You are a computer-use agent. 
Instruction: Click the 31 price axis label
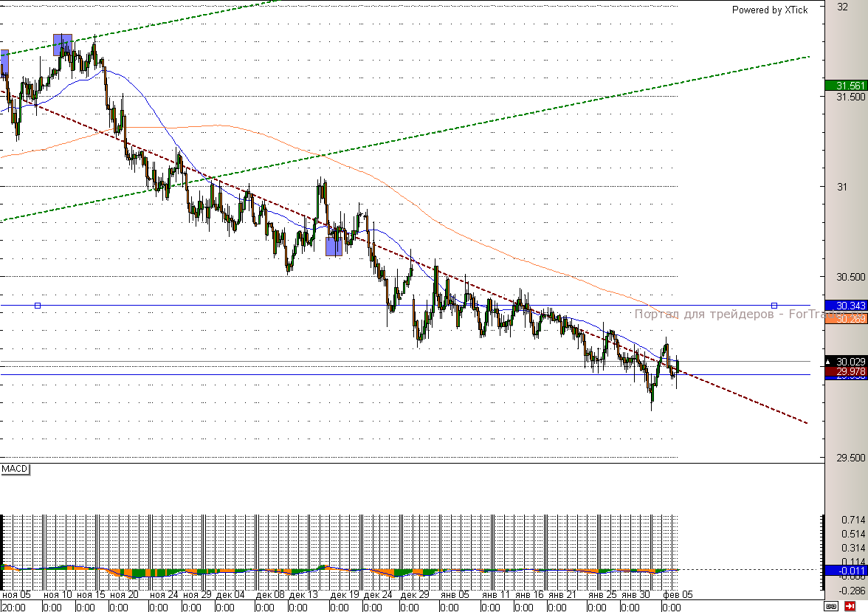[x=842, y=188]
